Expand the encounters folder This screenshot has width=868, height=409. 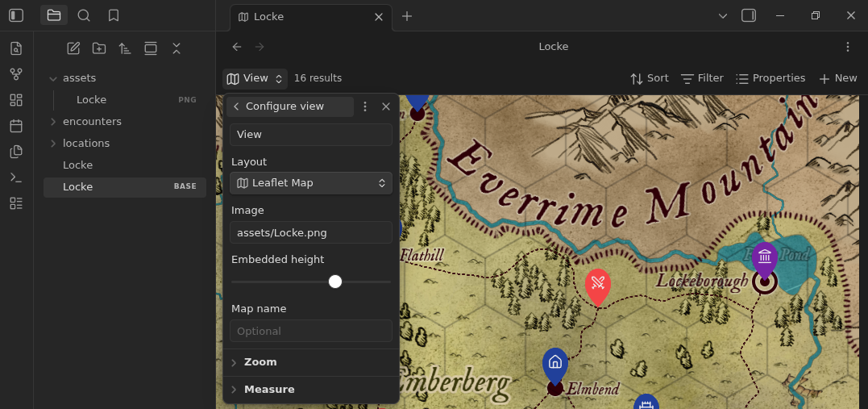pyautogui.click(x=125, y=121)
